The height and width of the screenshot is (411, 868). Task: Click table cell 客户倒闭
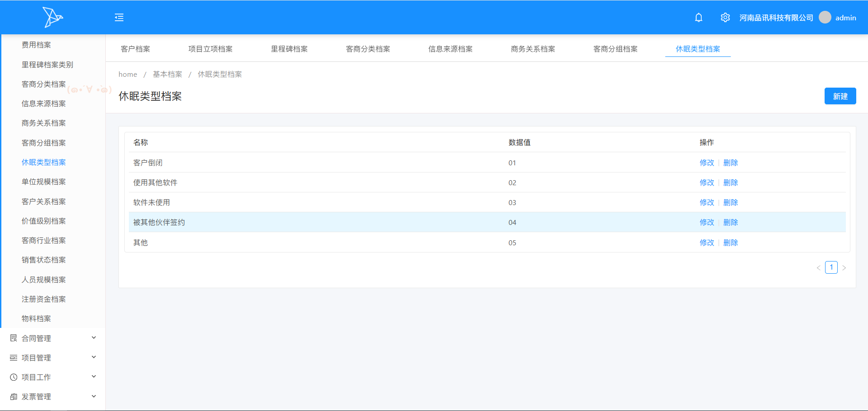pos(148,163)
